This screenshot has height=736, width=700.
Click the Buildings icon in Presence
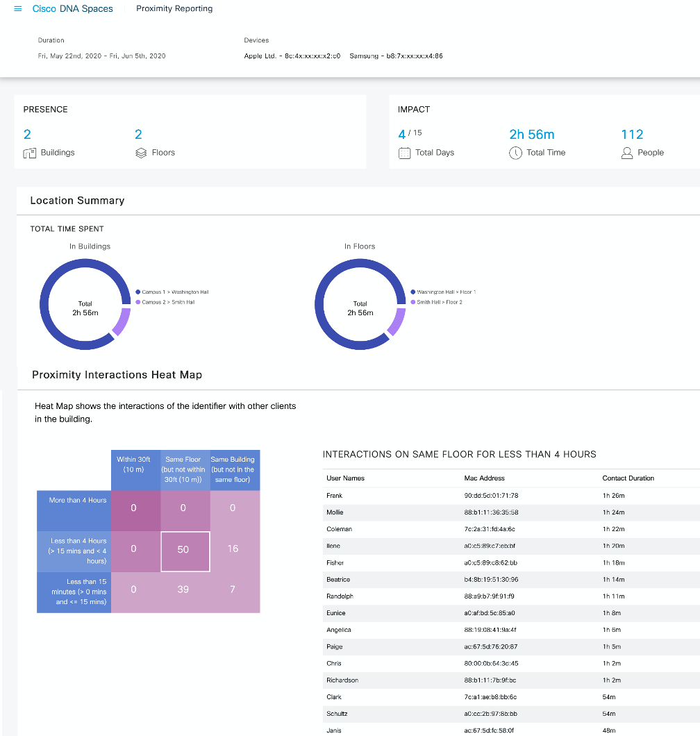[x=30, y=153]
